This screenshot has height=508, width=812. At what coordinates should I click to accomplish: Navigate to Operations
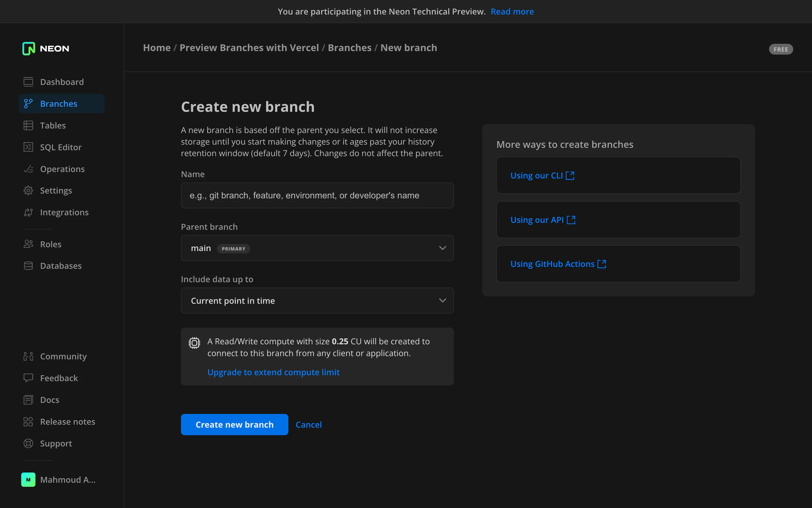pyautogui.click(x=62, y=169)
